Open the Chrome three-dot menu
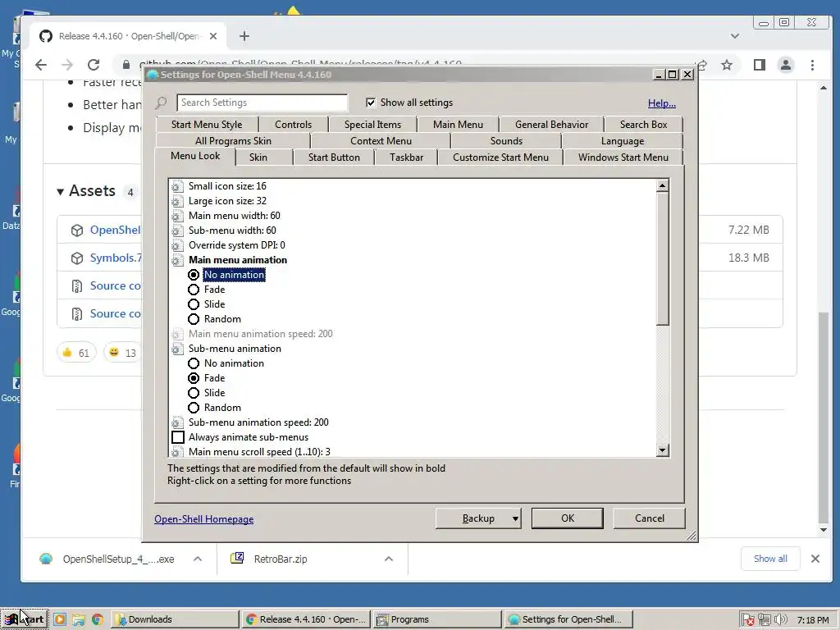This screenshot has height=630, width=840. 812,66
